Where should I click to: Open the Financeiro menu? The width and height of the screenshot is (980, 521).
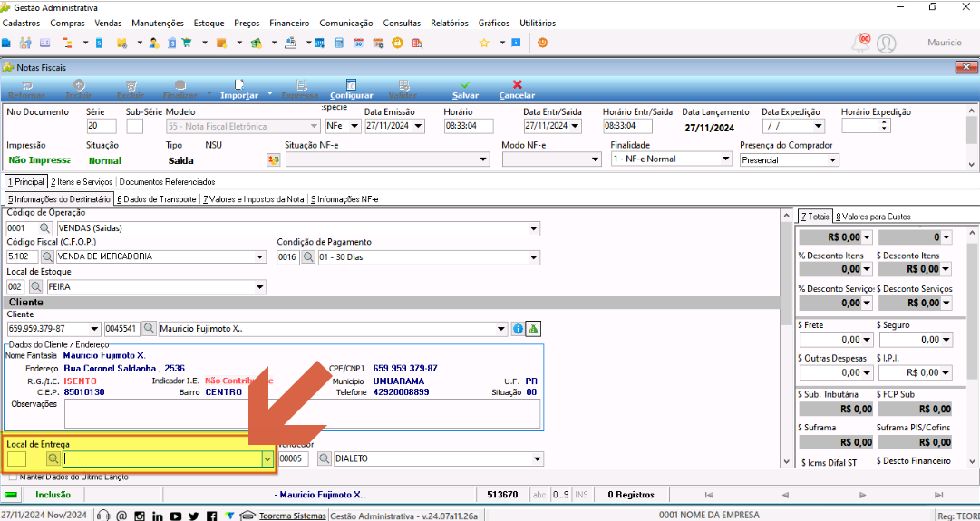289,24
